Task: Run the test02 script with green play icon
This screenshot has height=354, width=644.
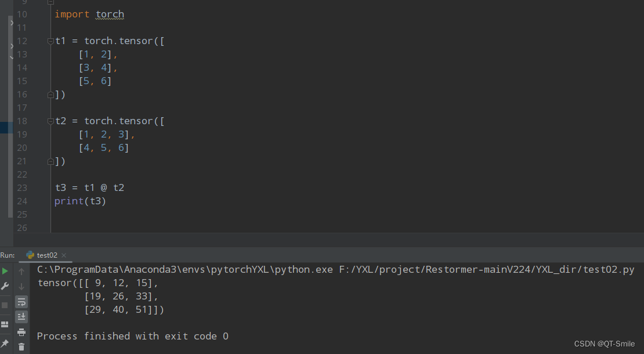Action: point(5,271)
